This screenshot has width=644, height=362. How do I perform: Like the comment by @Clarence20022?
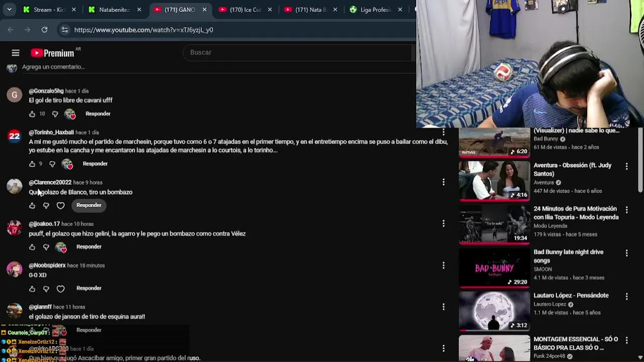point(32,206)
